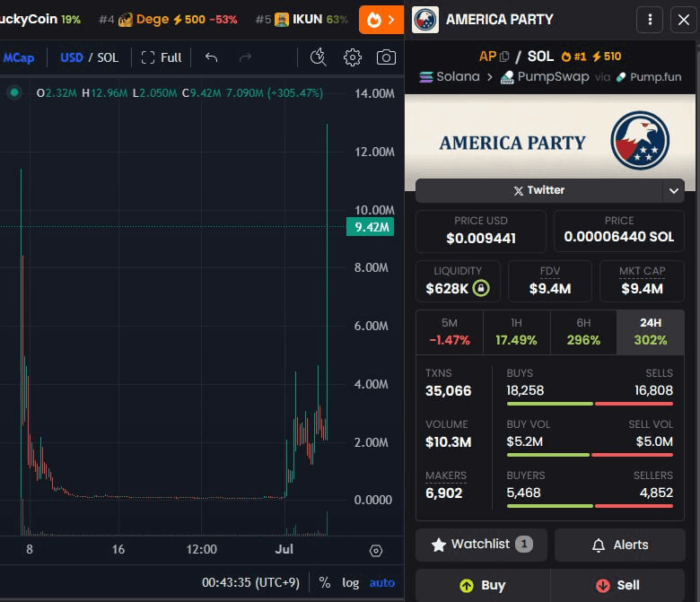Screen dimensions: 700x602
Task: Click the LuckyCoin trending token
Action: click(x=40, y=20)
